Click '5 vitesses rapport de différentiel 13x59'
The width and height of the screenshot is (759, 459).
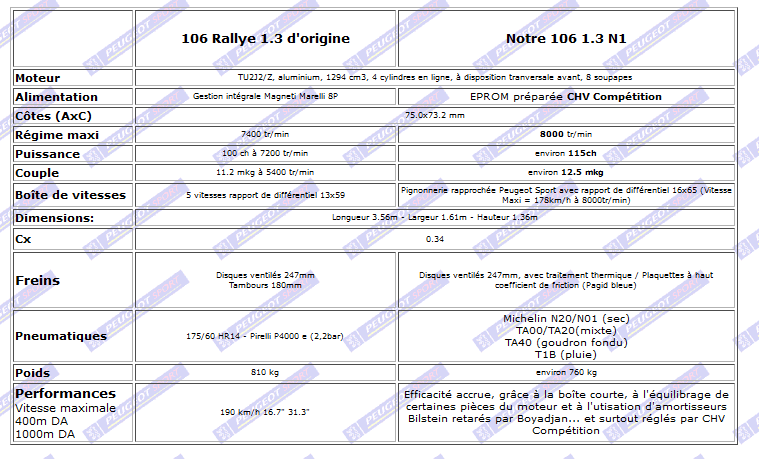265,195
